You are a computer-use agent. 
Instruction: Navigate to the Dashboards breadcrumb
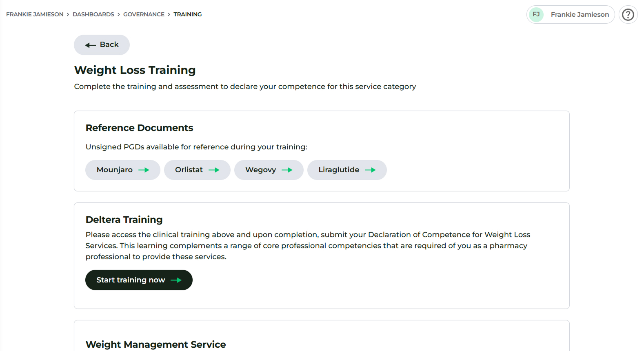pos(93,14)
